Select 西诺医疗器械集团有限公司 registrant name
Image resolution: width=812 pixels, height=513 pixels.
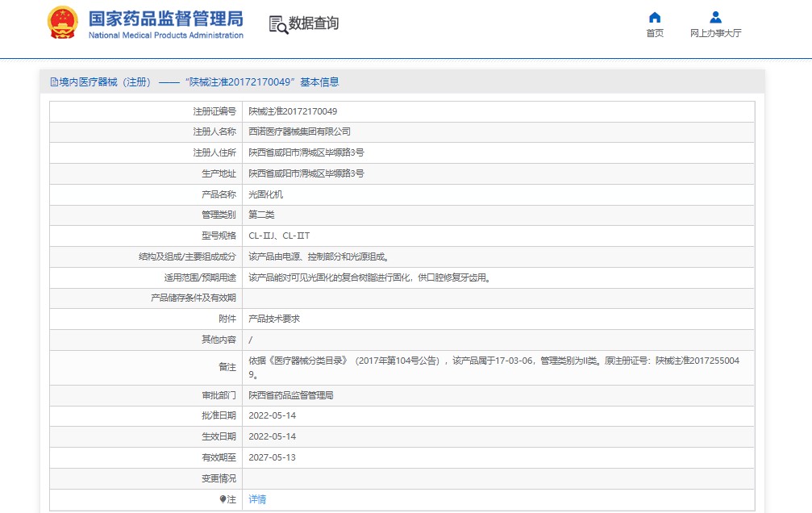[x=299, y=131]
